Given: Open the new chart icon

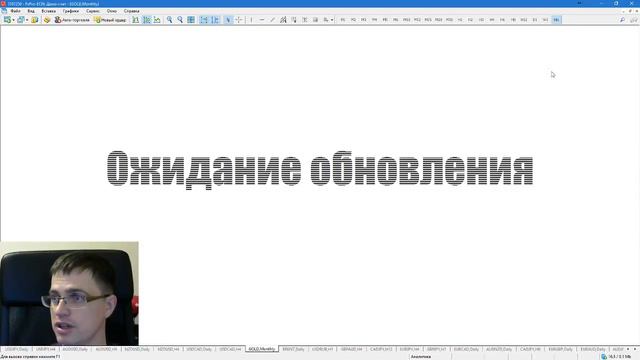Looking at the screenshot, I should 7,20.
